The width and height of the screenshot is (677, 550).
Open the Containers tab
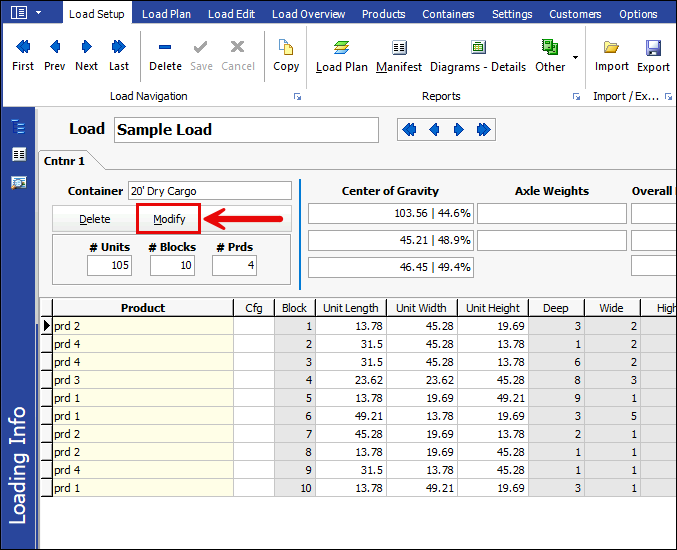(448, 14)
